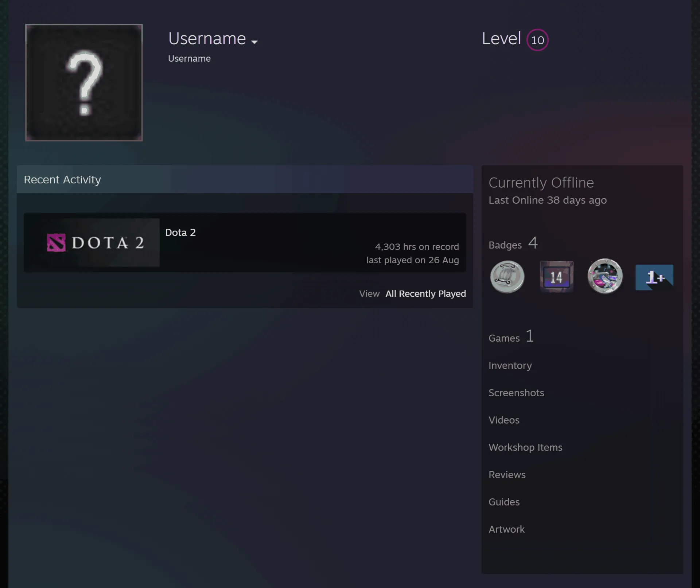Open the Badges 4 section link
The width and height of the screenshot is (700, 588).
coord(513,243)
